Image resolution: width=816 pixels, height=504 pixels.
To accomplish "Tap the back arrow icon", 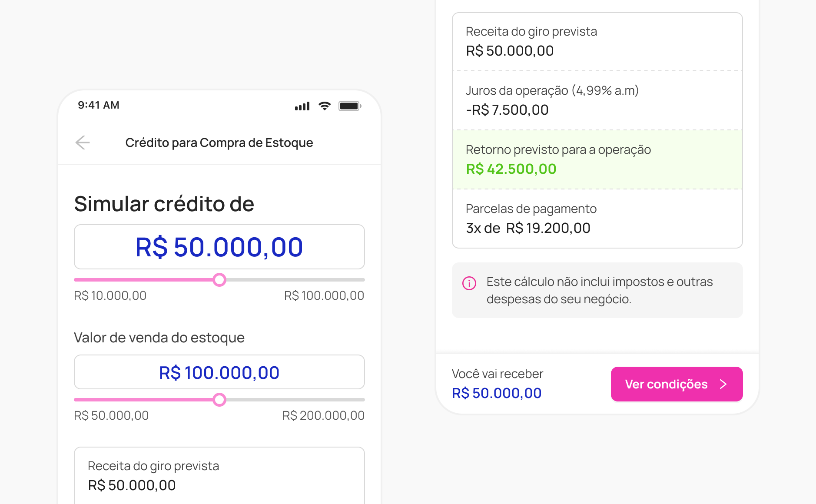I will click(83, 143).
